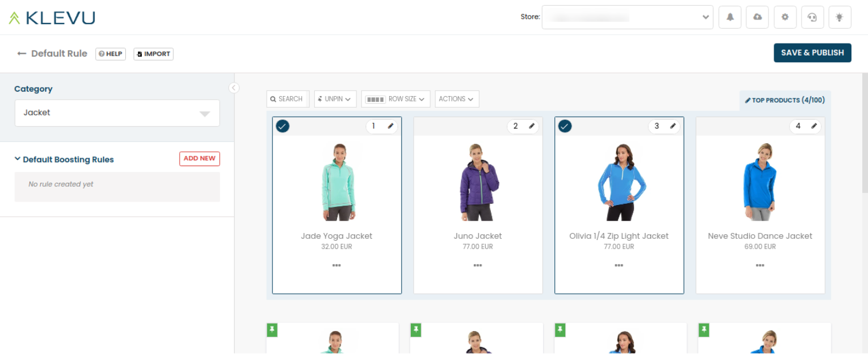The height and width of the screenshot is (354, 868).
Task: Click the green pin icon on fourth lower card
Action: [704, 330]
